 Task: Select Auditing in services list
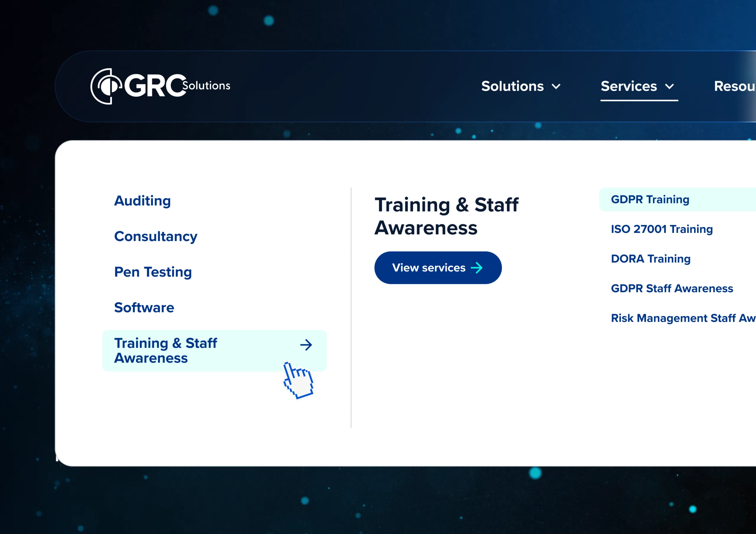143,201
